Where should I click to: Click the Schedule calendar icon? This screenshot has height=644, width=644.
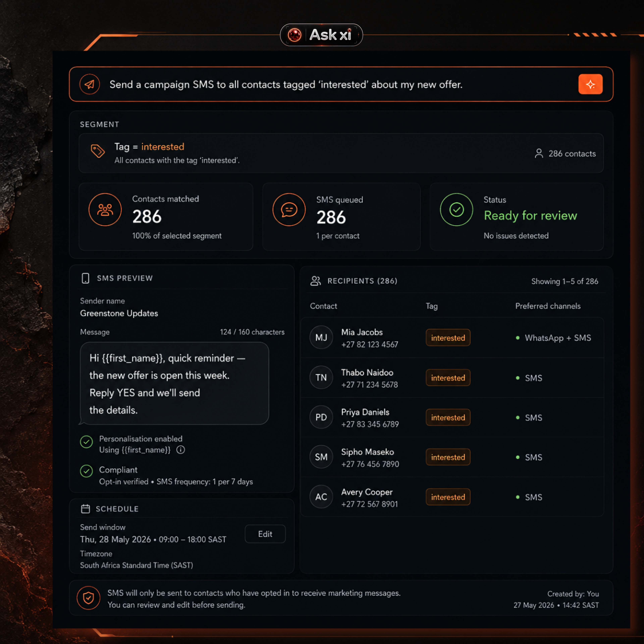pyautogui.click(x=85, y=509)
